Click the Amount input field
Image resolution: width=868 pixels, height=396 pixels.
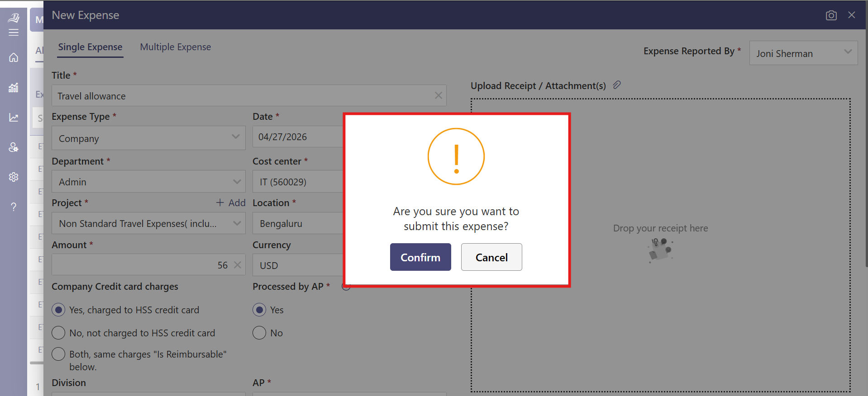148,264
